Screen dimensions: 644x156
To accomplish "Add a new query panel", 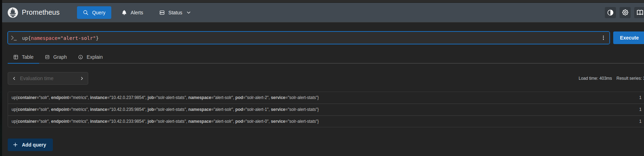I will click(30, 145).
